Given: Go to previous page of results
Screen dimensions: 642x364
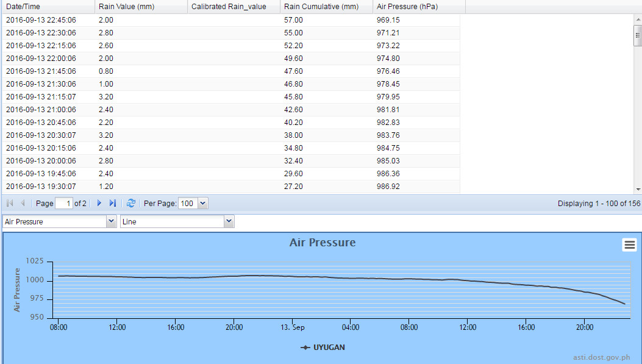Looking at the screenshot, I should 23,203.
